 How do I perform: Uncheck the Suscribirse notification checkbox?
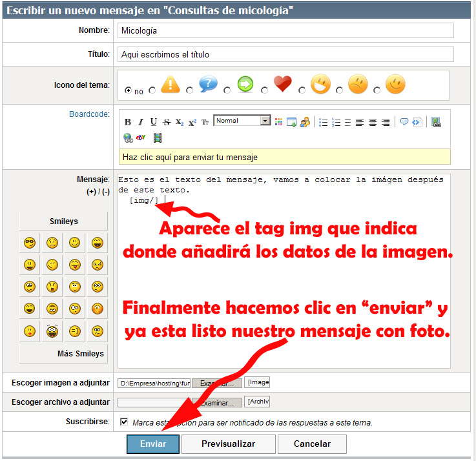125,422
